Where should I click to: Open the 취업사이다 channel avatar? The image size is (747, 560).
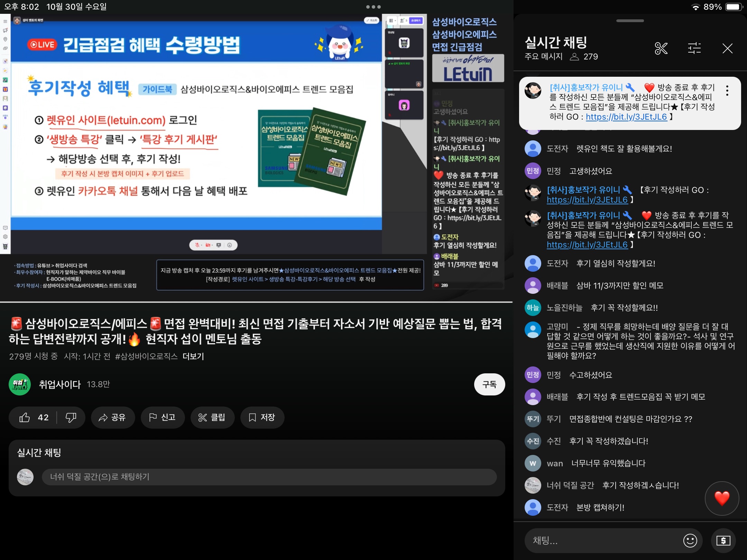(x=20, y=384)
